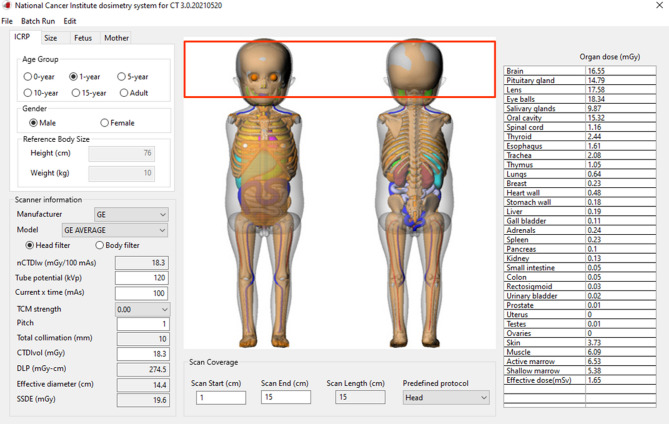This screenshot has width=669, height=424.
Task: Select the Adult age group option
Action: tap(124, 93)
